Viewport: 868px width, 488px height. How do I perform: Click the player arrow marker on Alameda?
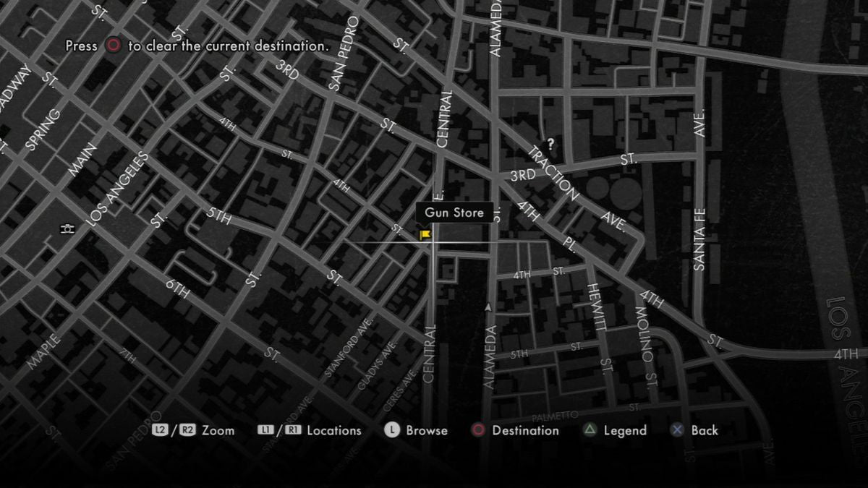point(488,307)
